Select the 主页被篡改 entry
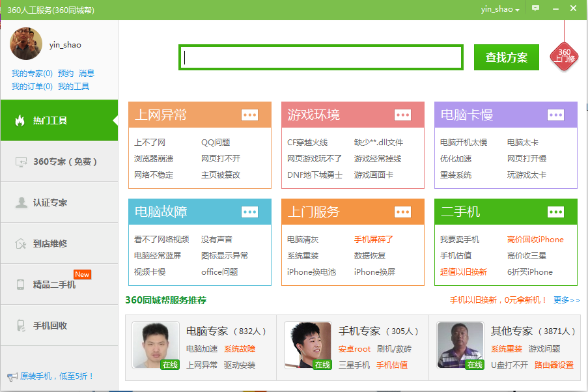Viewport: 588px width, 392px height. [221, 175]
